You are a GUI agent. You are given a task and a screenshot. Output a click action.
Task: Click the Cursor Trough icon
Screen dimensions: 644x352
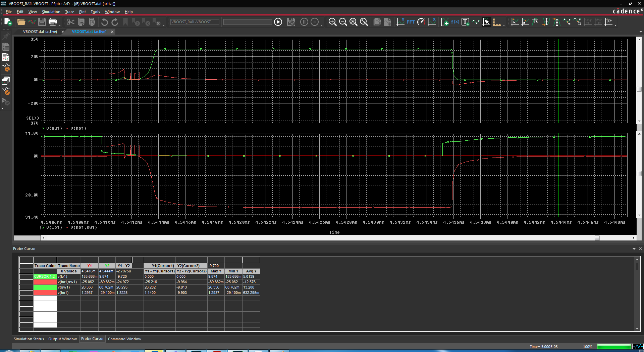coord(525,22)
